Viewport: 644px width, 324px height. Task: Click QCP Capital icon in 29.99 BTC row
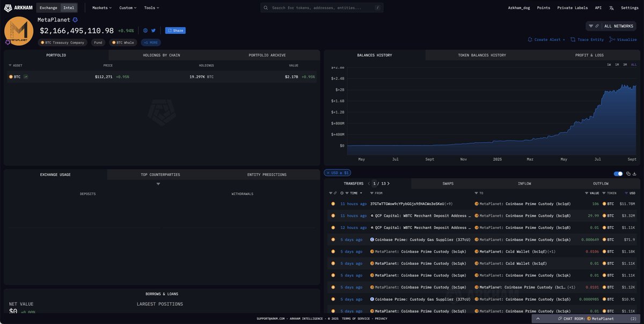[372, 216]
